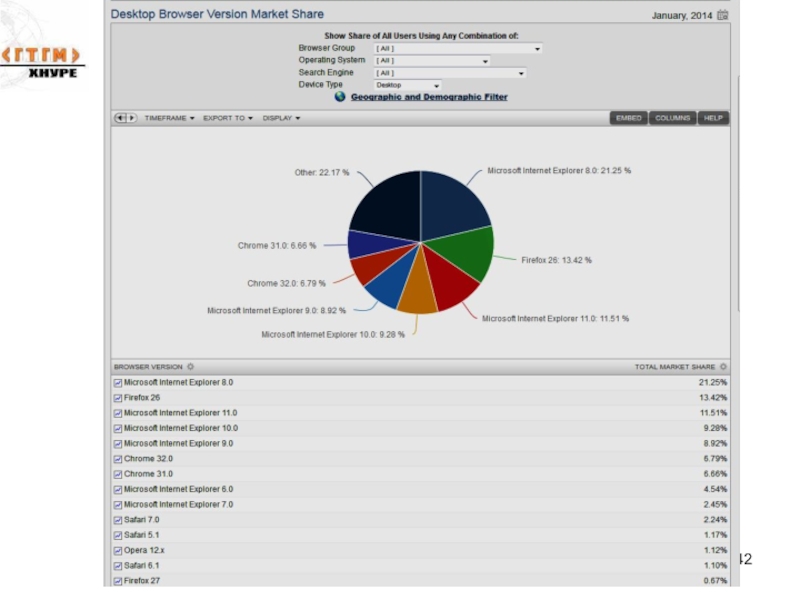The image size is (800, 600).
Task: Click the 21.25% market share value
Action: 713,383
